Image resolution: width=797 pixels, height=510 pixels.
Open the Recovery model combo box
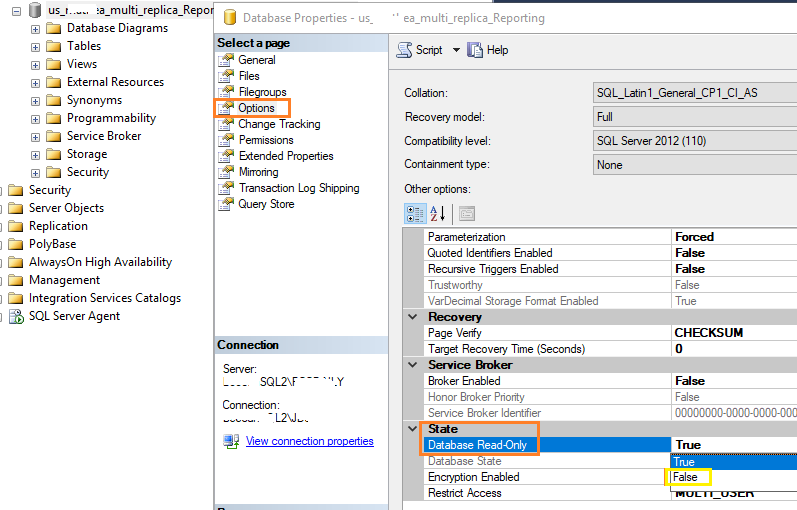point(695,117)
